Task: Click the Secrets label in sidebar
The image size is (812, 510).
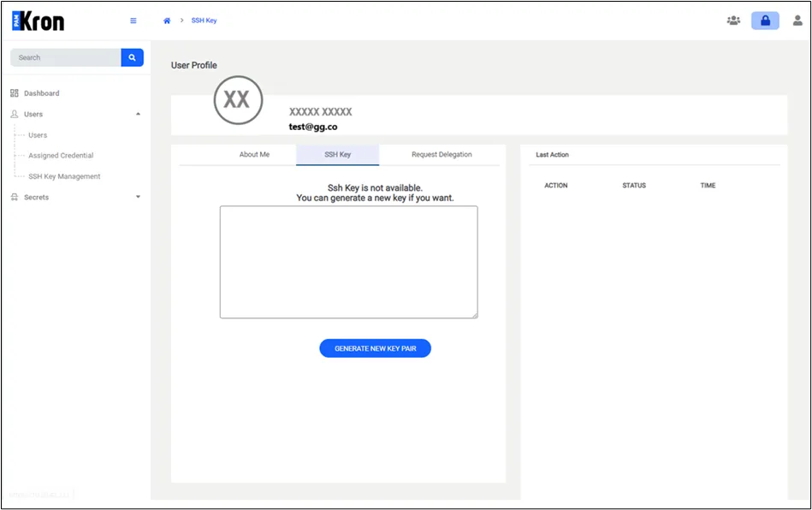Action: pyautogui.click(x=36, y=198)
